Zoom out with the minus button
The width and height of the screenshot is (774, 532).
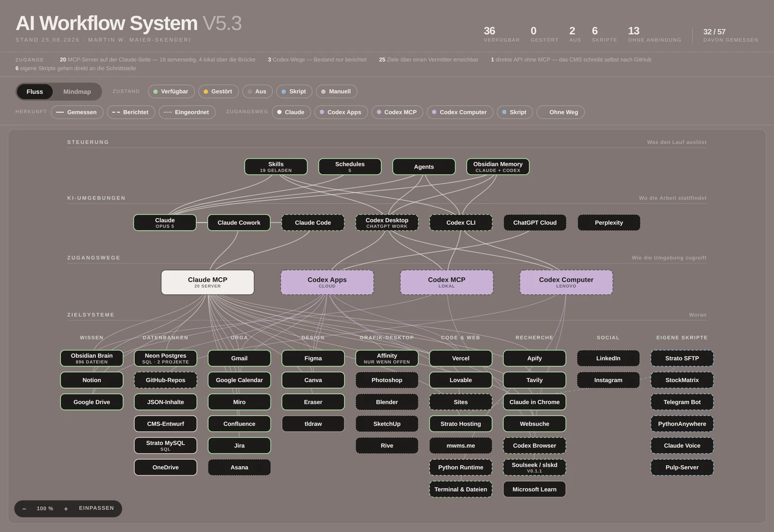click(x=24, y=509)
